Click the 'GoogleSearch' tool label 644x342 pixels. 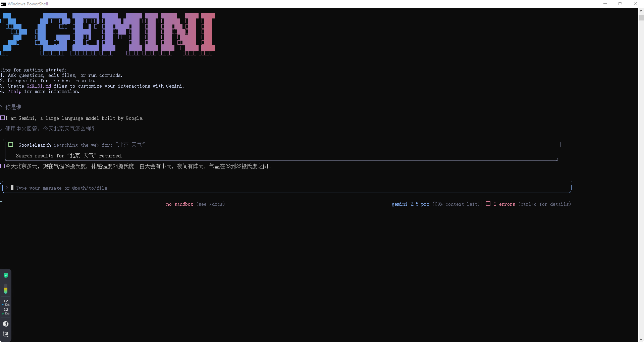(35, 145)
